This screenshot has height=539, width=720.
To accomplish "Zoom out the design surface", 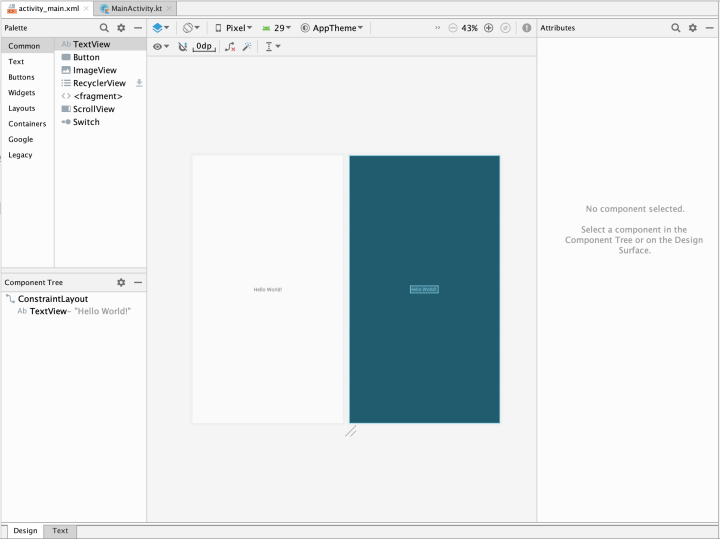I will (453, 28).
